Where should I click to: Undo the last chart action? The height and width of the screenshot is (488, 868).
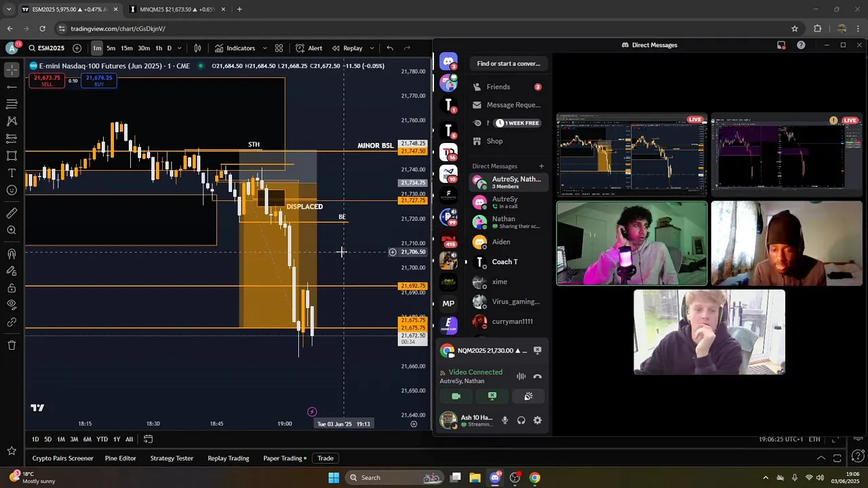click(389, 48)
